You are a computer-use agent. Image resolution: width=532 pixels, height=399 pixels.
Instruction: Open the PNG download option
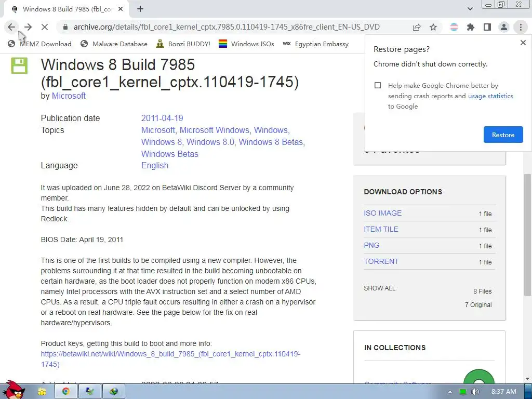(x=371, y=245)
